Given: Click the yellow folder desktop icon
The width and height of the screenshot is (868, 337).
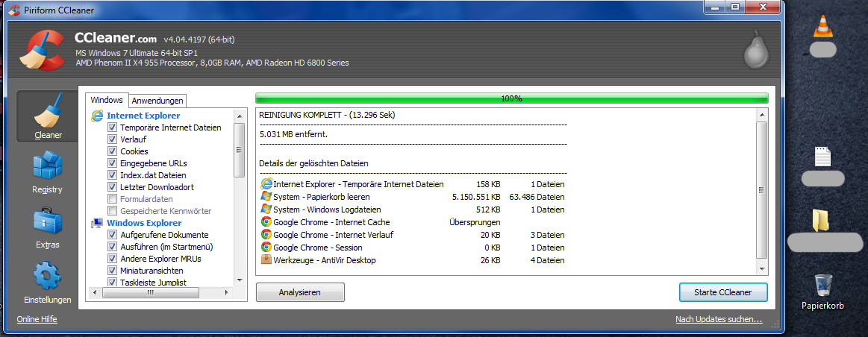Looking at the screenshot, I should 822,220.
